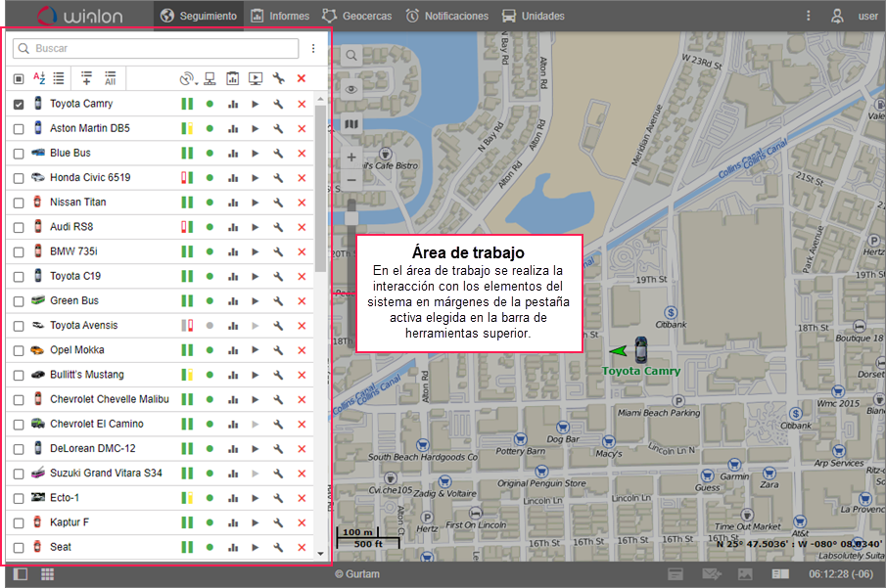Click the grid icon in bottom bar
886x588 pixels.
47,574
